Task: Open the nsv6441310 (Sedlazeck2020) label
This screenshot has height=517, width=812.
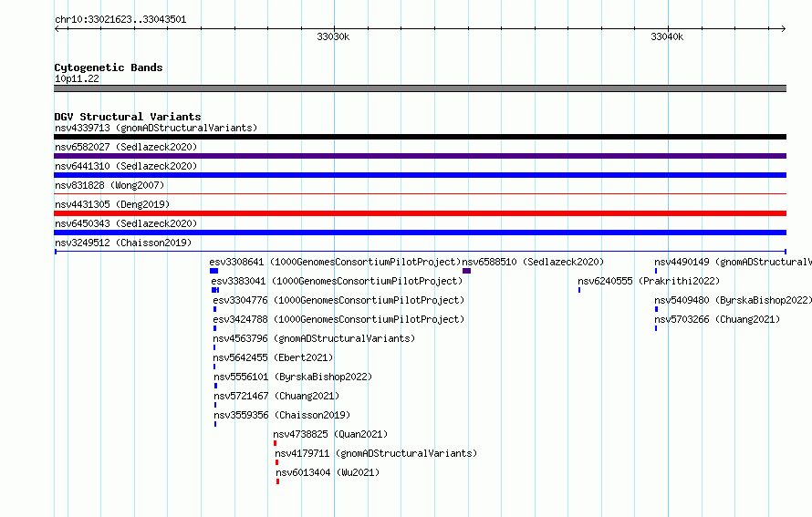Action: click(126, 166)
